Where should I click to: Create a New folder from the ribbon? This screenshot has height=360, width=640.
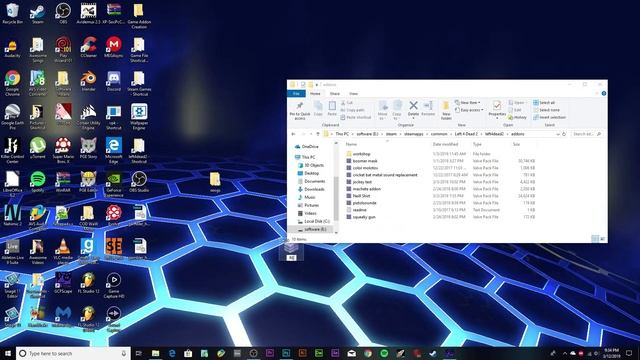pos(446,111)
